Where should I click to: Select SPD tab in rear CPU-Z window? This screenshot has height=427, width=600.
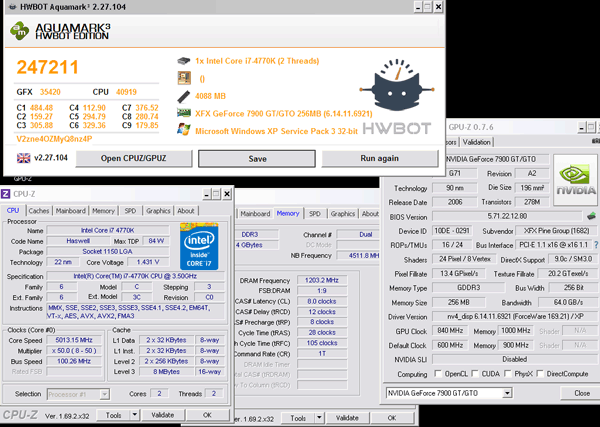pos(315,214)
